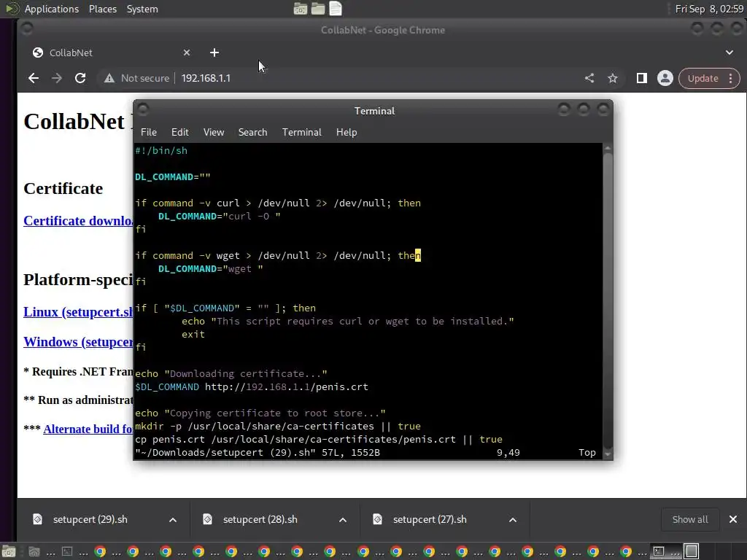
Task: Close the CollabNet tab
Action: [187, 52]
